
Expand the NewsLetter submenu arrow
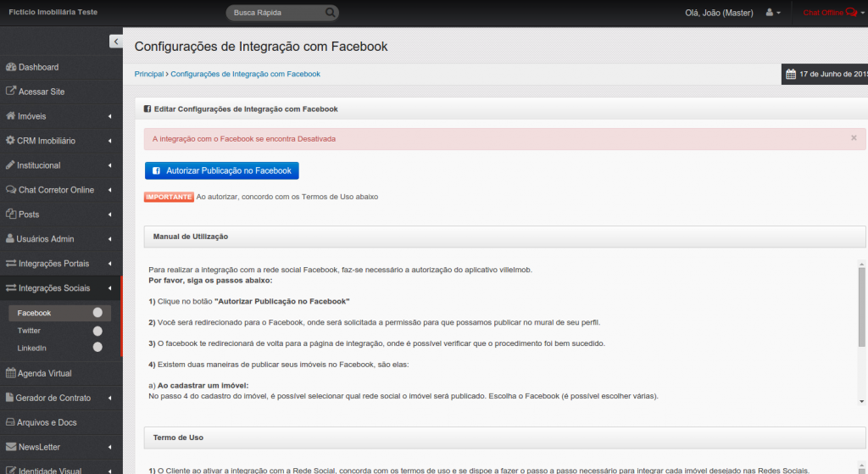109,447
